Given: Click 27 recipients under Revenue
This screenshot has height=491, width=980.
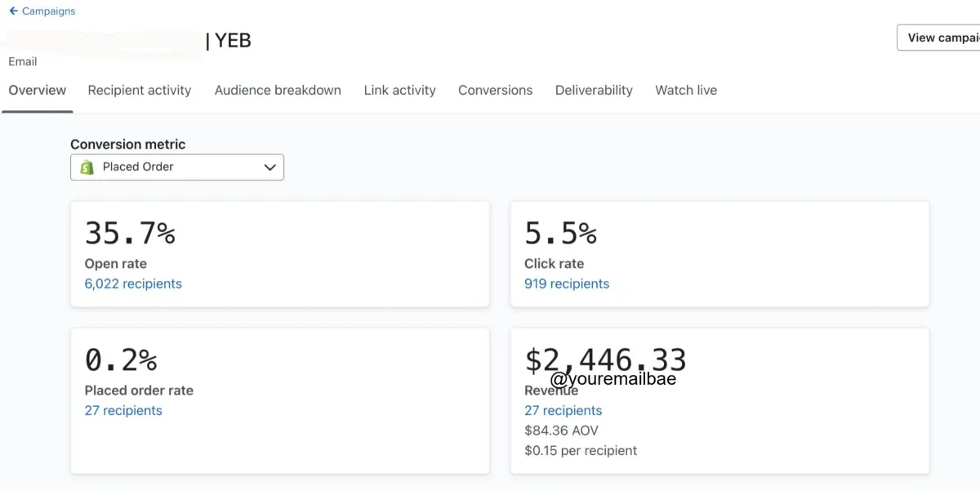Looking at the screenshot, I should [563, 411].
